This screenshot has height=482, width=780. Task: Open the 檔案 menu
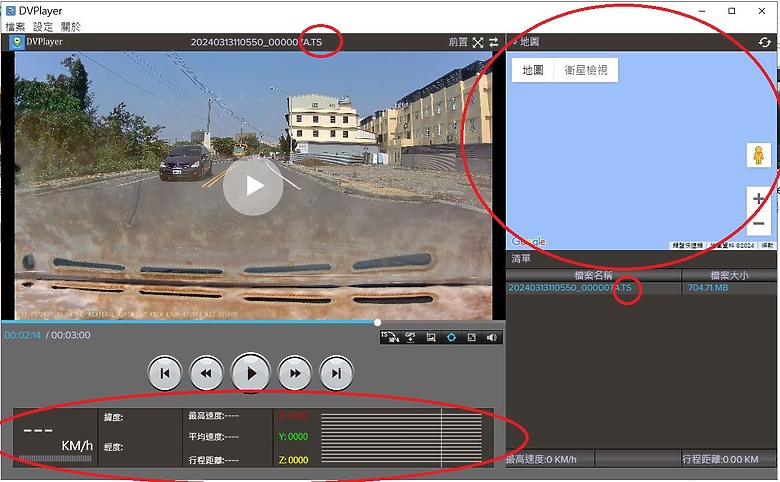[15, 26]
